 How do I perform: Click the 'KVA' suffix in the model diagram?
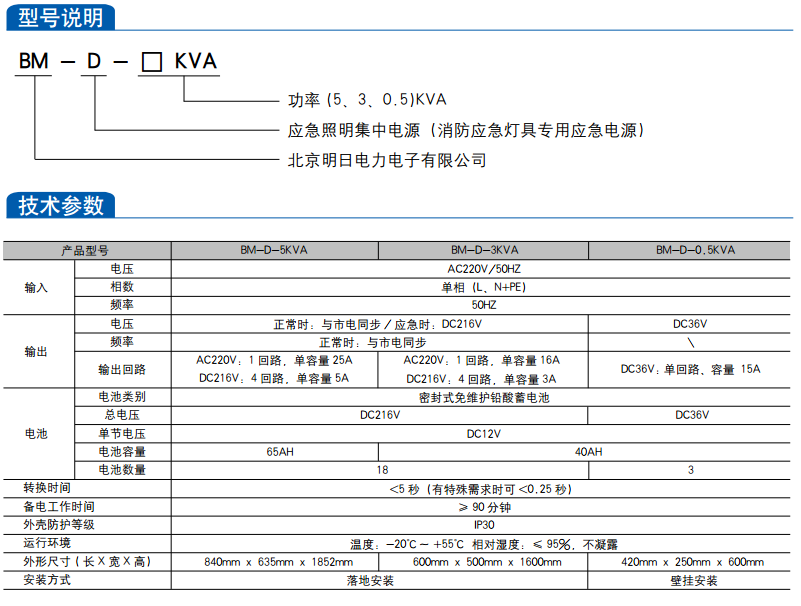pyautogui.click(x=196, y=61)
